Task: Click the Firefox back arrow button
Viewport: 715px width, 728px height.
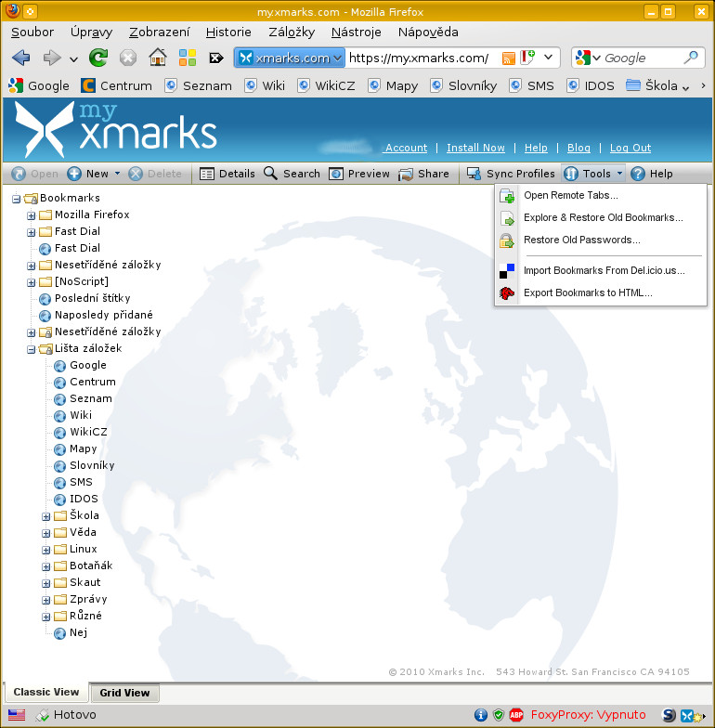Action: tap(21, 58)
